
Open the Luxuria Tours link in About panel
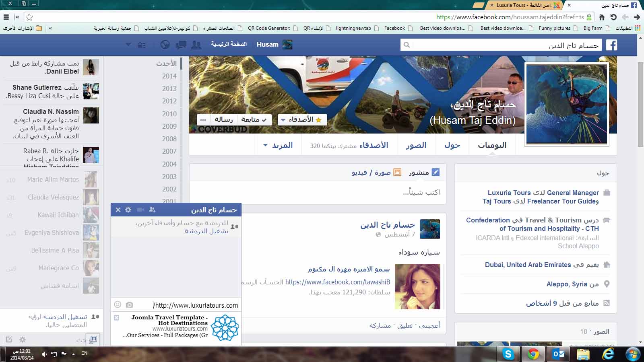[509, 193]
